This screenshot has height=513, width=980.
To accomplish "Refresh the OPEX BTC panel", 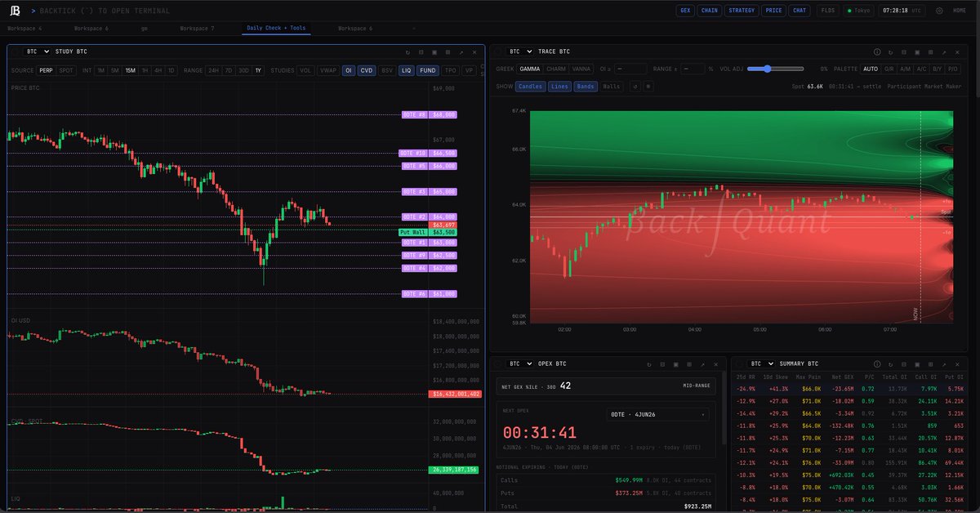I will [649, 364].
